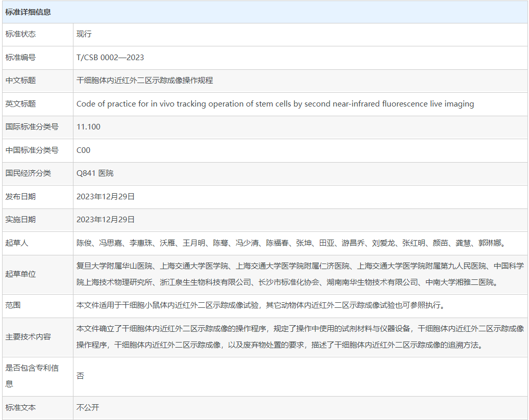
Task: Click the Q841 医院 economic classification value
Action: click(95, 173)
